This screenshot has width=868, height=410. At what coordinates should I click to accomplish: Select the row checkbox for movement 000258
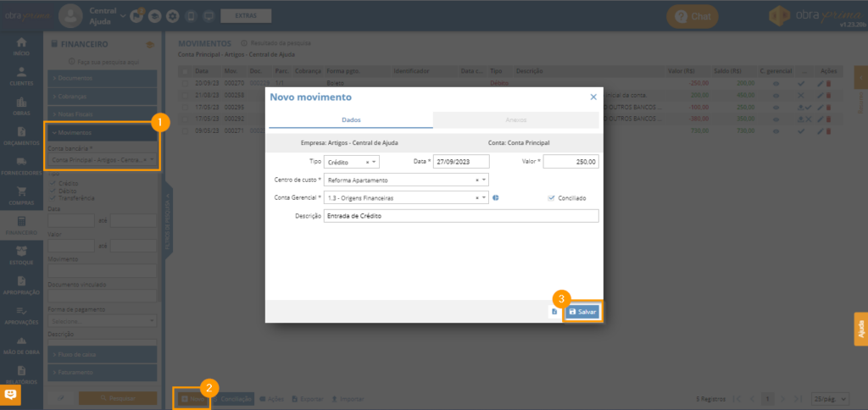coord(185,95)
